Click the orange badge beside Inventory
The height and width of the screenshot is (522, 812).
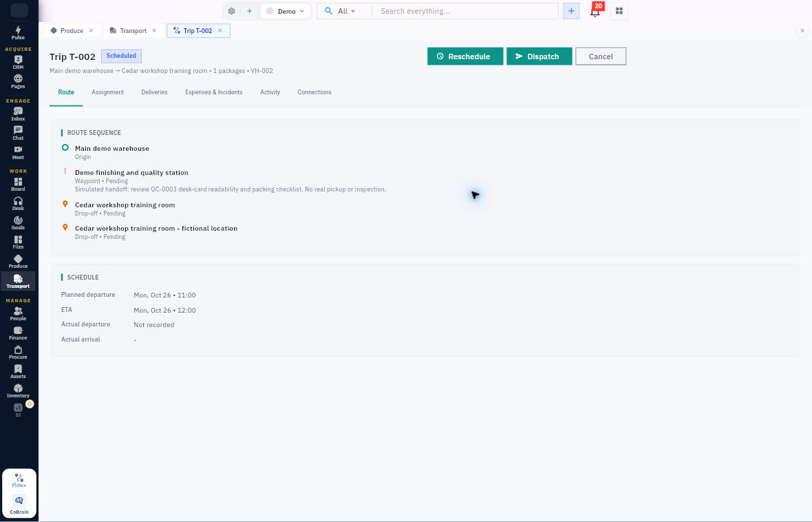click(x=30, y=404)
